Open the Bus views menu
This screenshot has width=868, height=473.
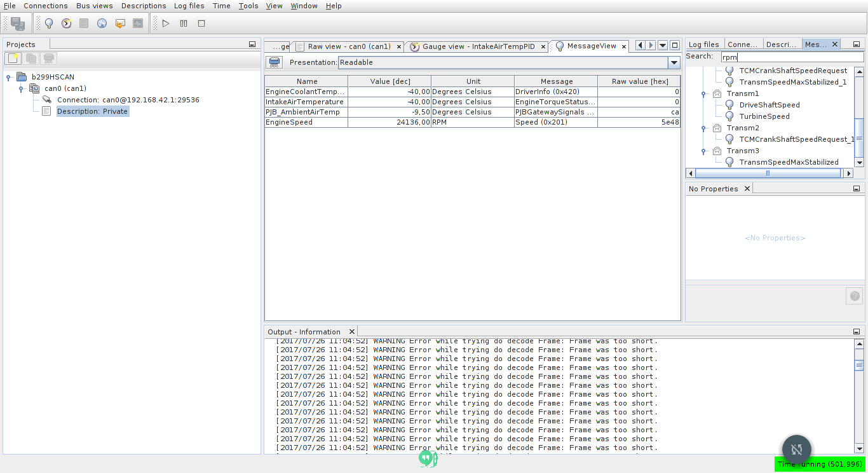[94, 6]
